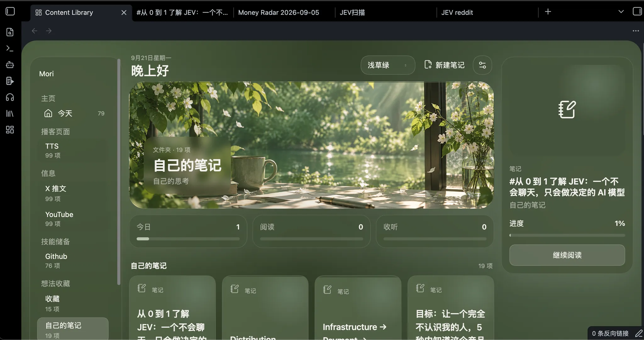Click the robot assistant icon in ribbon
The width and height of the screenshot is (644, 340).
10,65
